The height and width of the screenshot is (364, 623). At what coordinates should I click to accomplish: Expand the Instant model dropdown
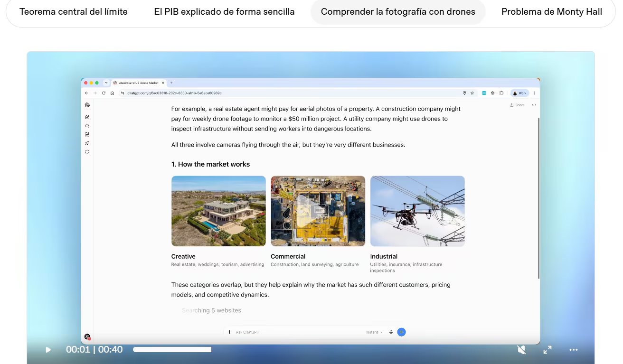pyautogui.click(x=374, y=332)
